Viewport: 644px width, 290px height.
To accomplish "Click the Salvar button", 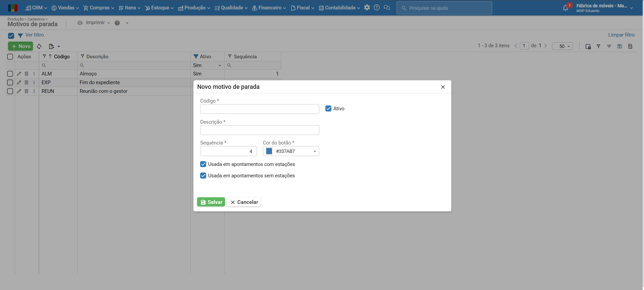I will coord(211,202).
